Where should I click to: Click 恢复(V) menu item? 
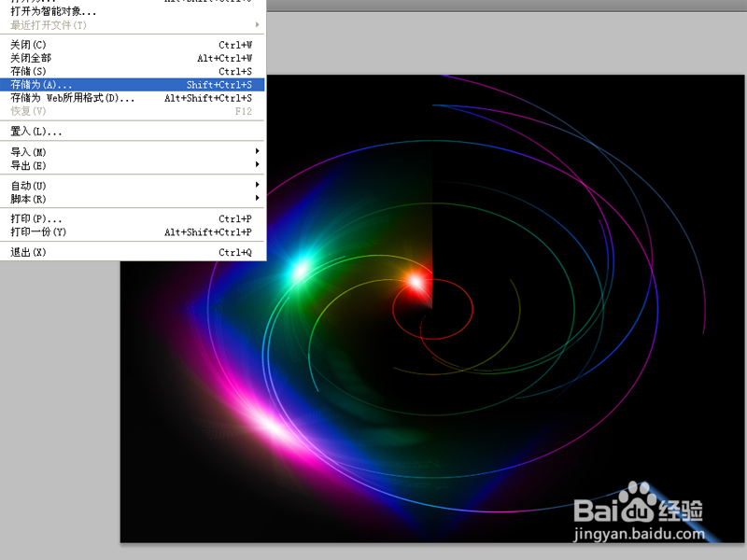coord(133,111)
